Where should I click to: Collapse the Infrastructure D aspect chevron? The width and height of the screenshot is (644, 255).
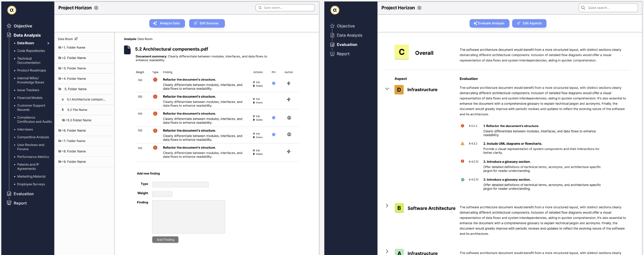click(x=387, y=89)
